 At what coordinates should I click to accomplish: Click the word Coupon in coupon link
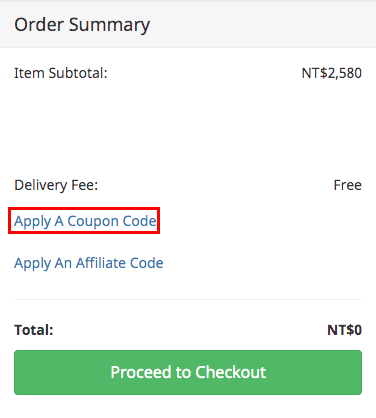click(x=93, y=222)
